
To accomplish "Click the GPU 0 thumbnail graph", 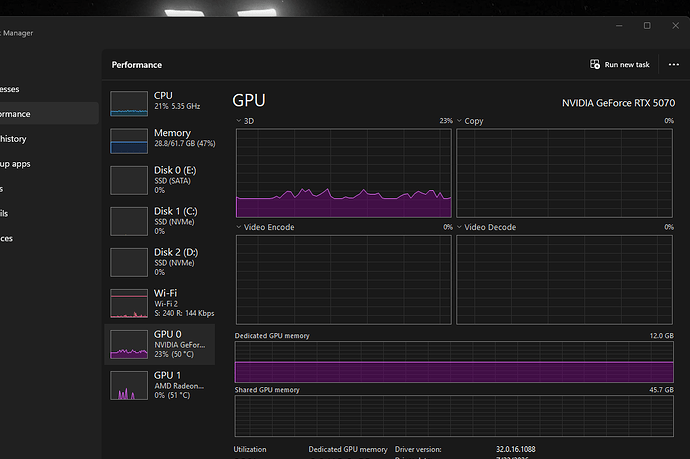I will coord(129,344).
